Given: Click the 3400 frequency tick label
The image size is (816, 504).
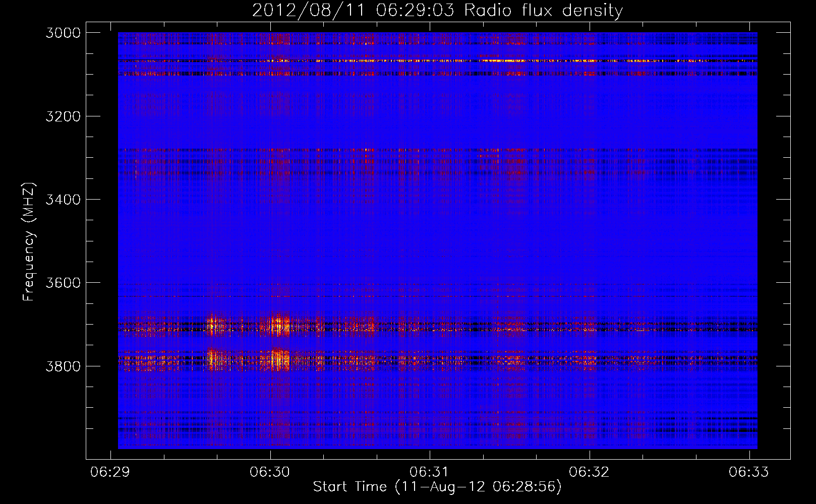Looking at the screenshot, I should tap(63, 200).
